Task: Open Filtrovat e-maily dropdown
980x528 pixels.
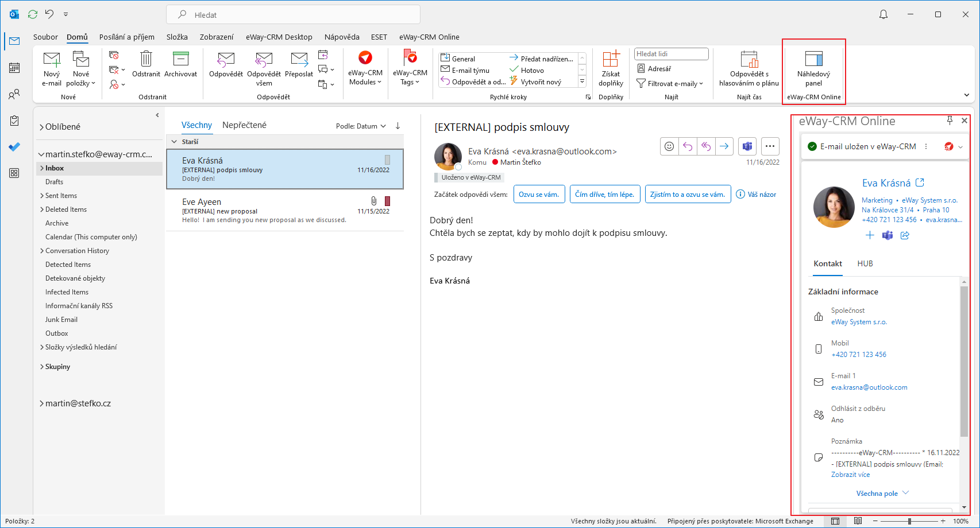Action: point(670,84)
